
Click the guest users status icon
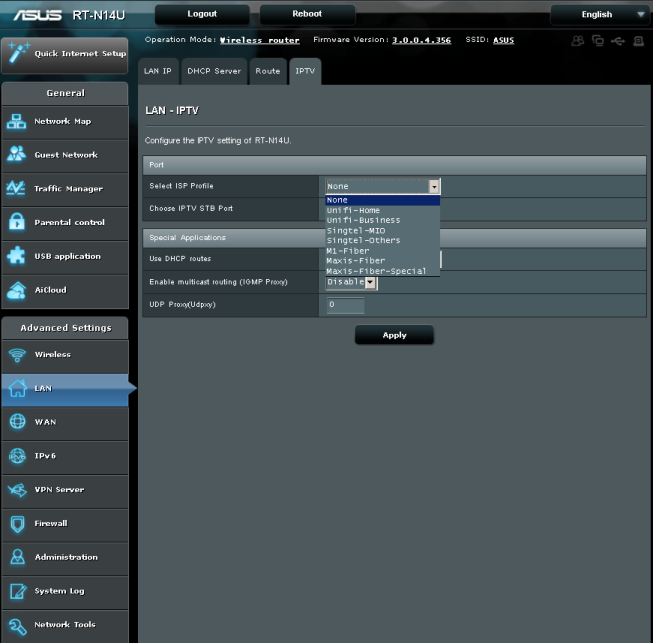click(578, 41)
